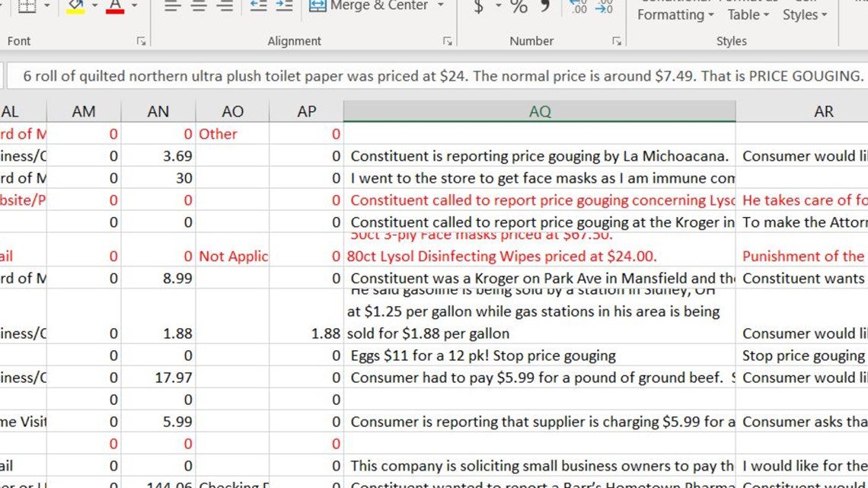
Task: Select the 'sold for $1.88 per gallon' cell
Action: [x=540, y=317]
